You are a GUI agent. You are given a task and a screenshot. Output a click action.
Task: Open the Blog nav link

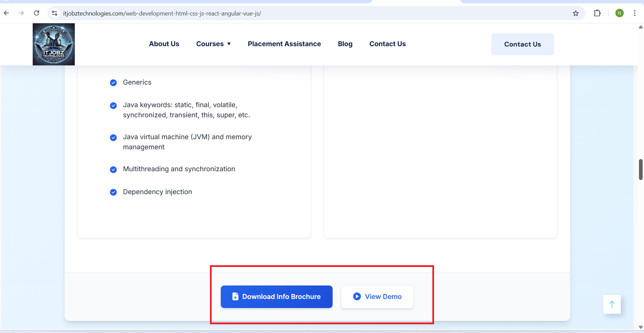[345, 44]
